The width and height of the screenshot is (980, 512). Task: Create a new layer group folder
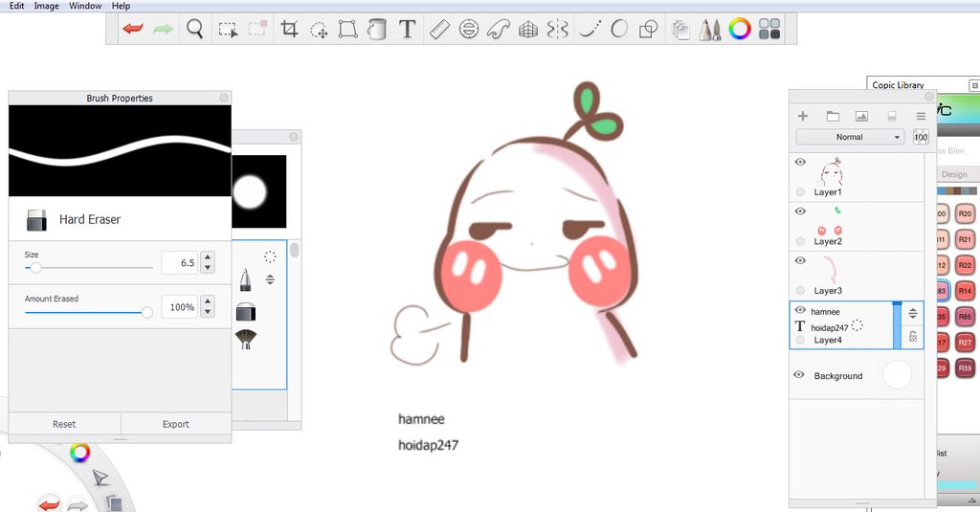tap(833, 116)
